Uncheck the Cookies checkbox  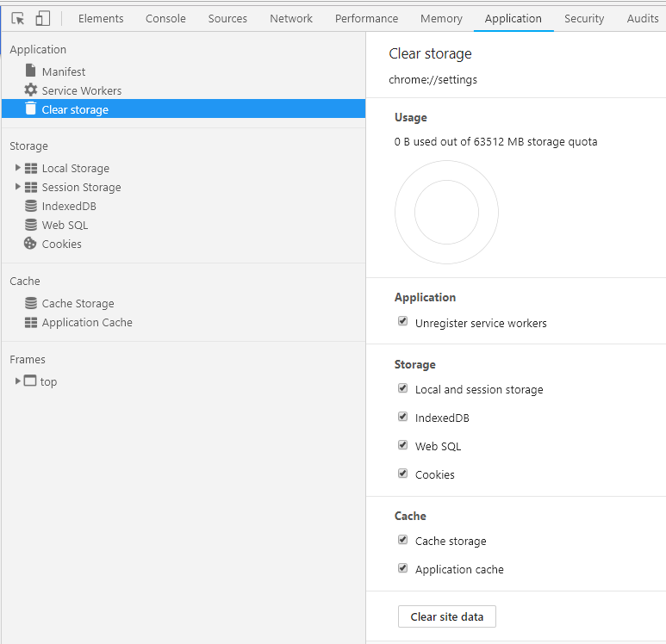click(x=402, y=474)
